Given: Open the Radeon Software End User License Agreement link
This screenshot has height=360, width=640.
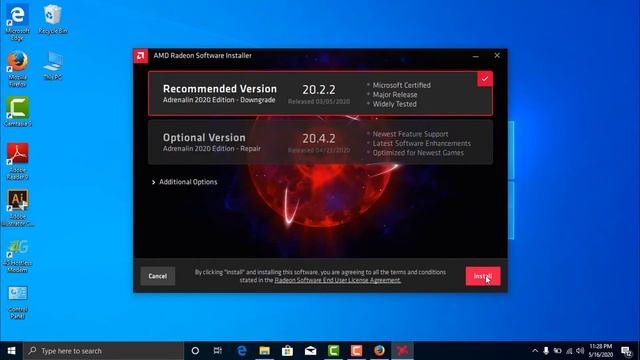Looking at the screenshot, I should coord(338,280).
